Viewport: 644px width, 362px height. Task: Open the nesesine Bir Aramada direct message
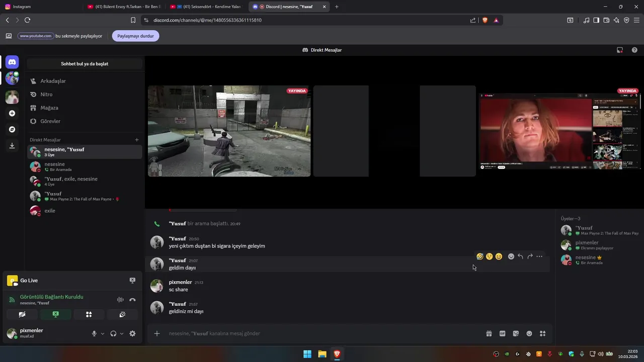[85, 166]
